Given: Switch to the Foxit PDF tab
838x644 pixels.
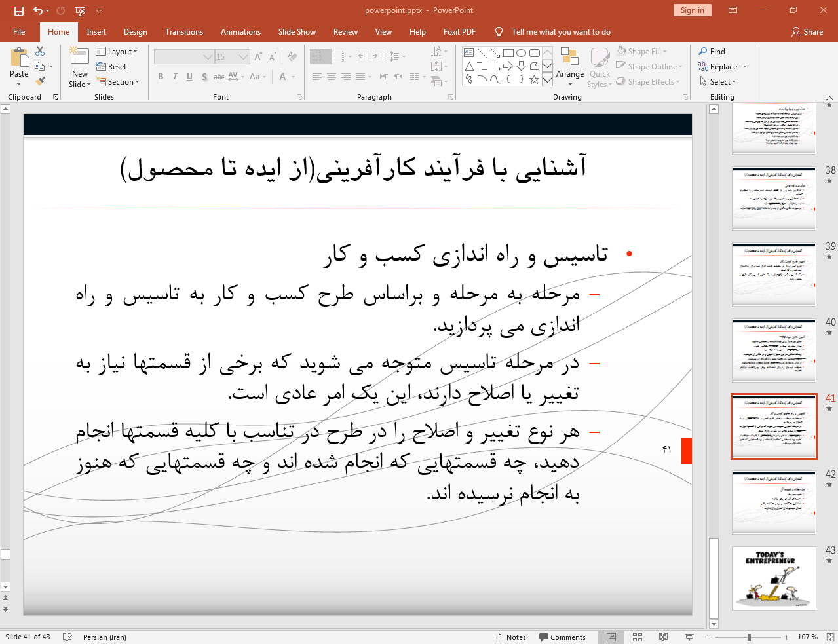Looking at the screenshot, I should (459, 32).
